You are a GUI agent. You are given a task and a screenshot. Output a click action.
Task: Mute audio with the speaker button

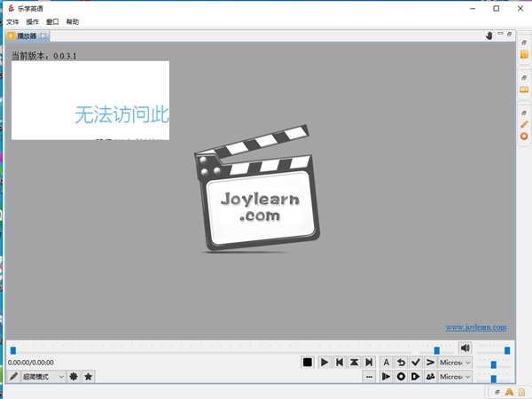tap(465, 348)
